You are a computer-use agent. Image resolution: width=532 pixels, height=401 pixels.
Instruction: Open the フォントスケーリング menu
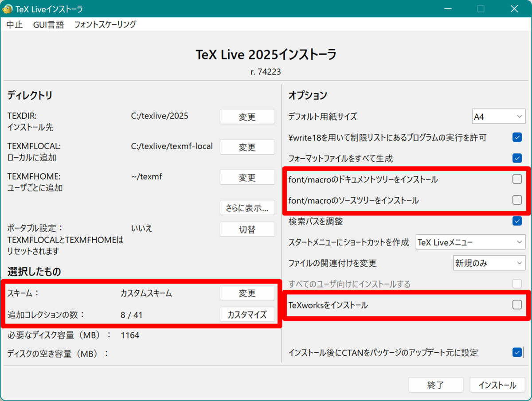pos(105,24)
